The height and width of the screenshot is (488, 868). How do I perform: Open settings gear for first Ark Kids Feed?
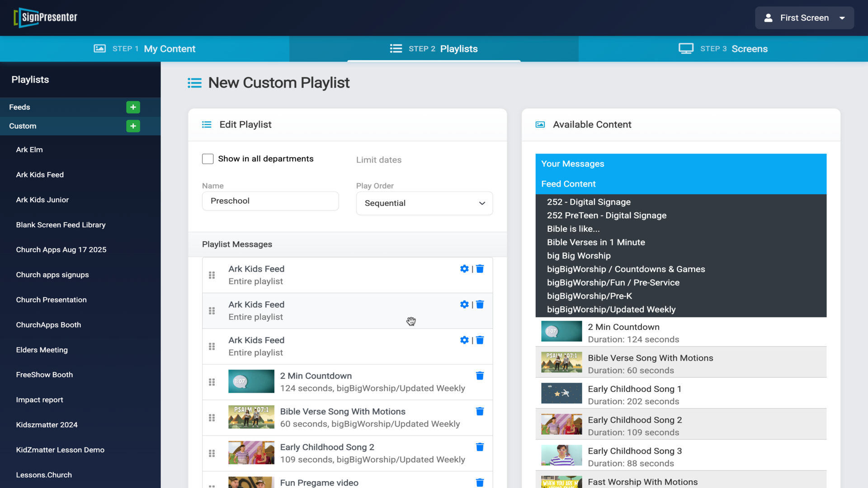464,269
